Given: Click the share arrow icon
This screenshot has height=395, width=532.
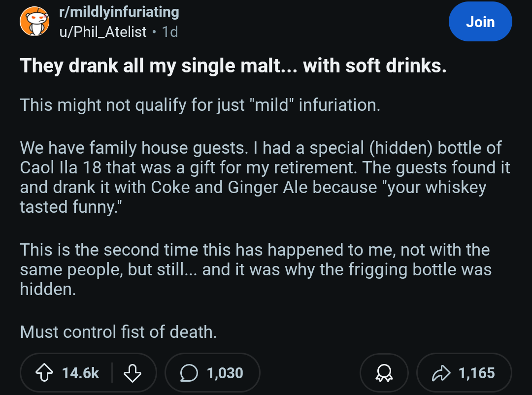Looking at the screenshot, I should coord(441,373).
